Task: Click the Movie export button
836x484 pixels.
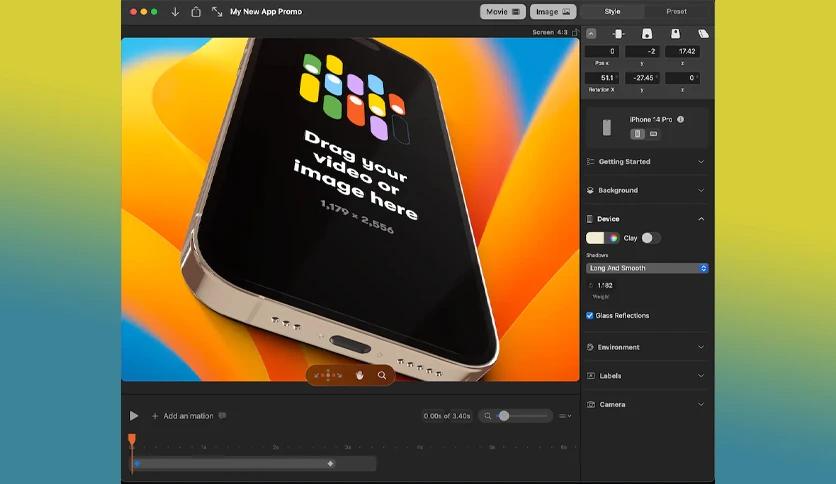Action: click(502, 11)
